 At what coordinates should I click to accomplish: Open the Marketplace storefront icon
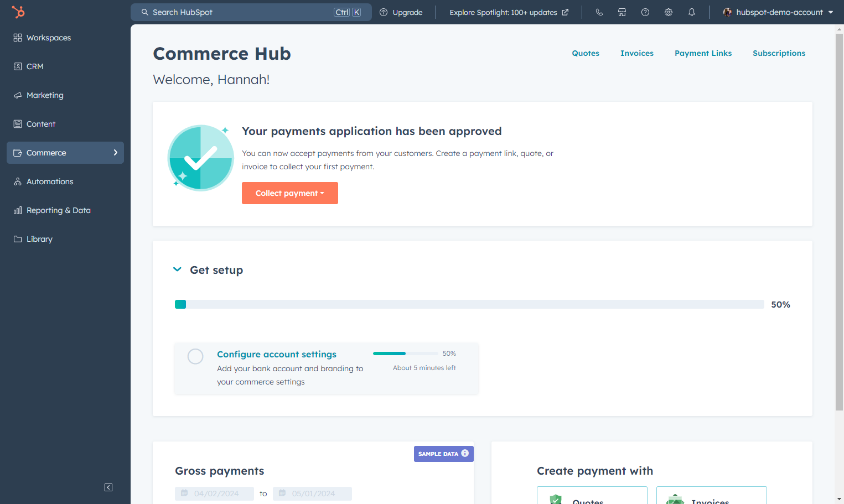coord(622,12)
